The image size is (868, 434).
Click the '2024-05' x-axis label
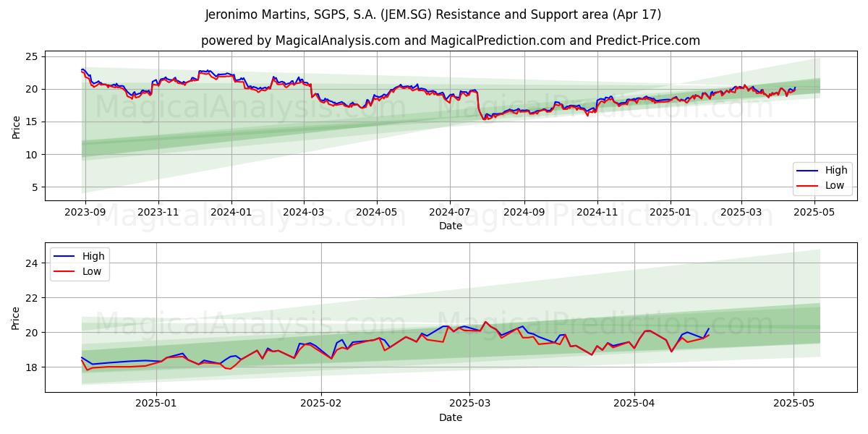click(x=377, y=212)
